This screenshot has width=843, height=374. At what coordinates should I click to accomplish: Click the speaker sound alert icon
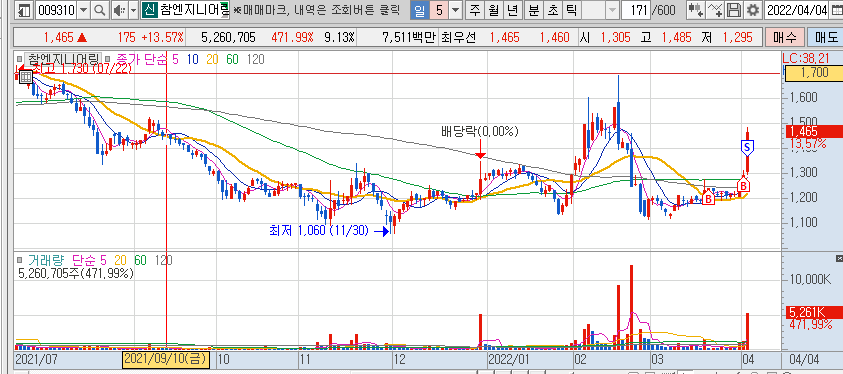[119, 10]
